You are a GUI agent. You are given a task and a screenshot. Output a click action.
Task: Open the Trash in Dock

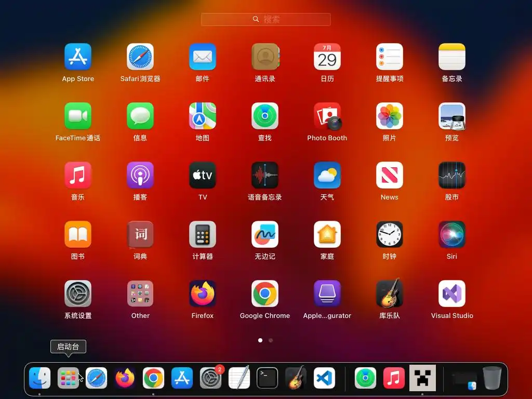[x=493, y=378]
